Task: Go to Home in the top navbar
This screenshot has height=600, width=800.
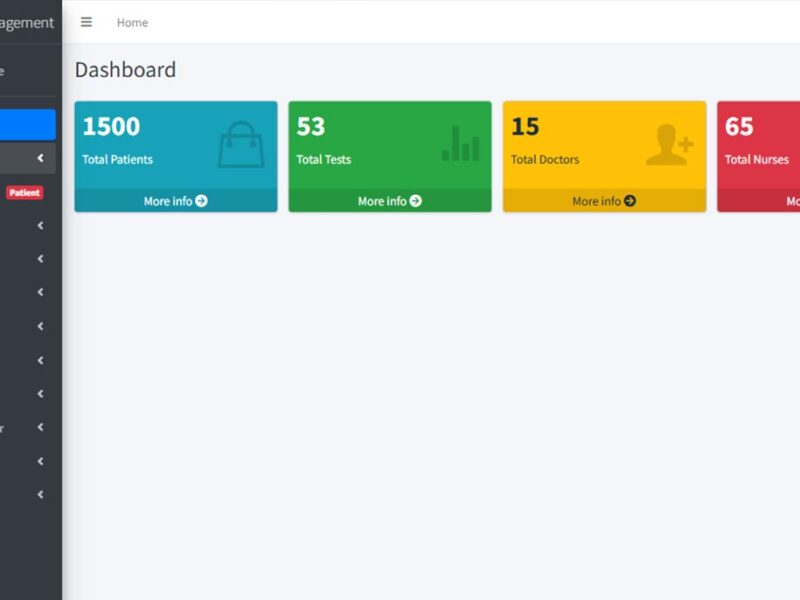Action: coord(132,22)
